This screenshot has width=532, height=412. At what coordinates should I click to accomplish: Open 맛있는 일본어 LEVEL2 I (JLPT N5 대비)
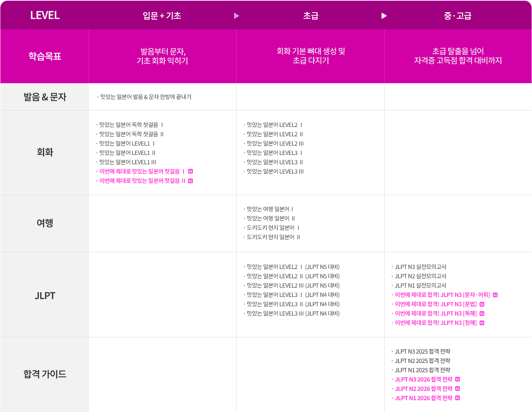pos(292,267)
